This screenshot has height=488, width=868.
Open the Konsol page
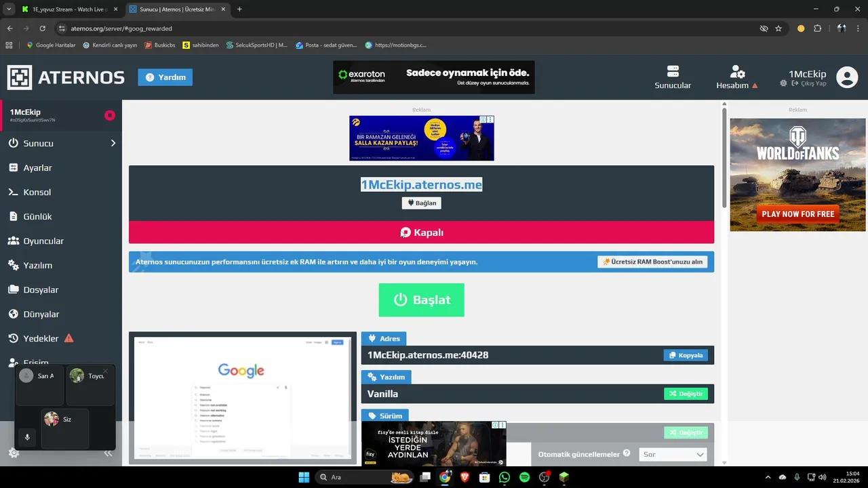(x=61, y=192)
